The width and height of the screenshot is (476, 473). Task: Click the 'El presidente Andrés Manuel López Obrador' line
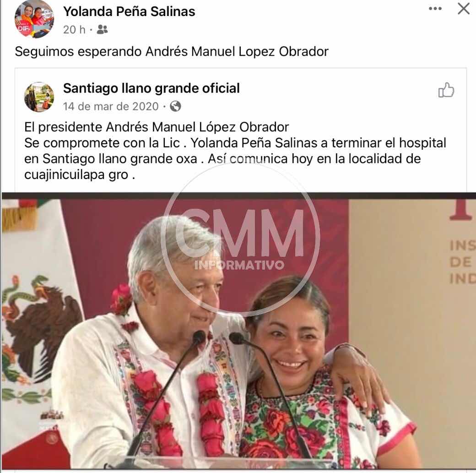(x=157, y=127)
